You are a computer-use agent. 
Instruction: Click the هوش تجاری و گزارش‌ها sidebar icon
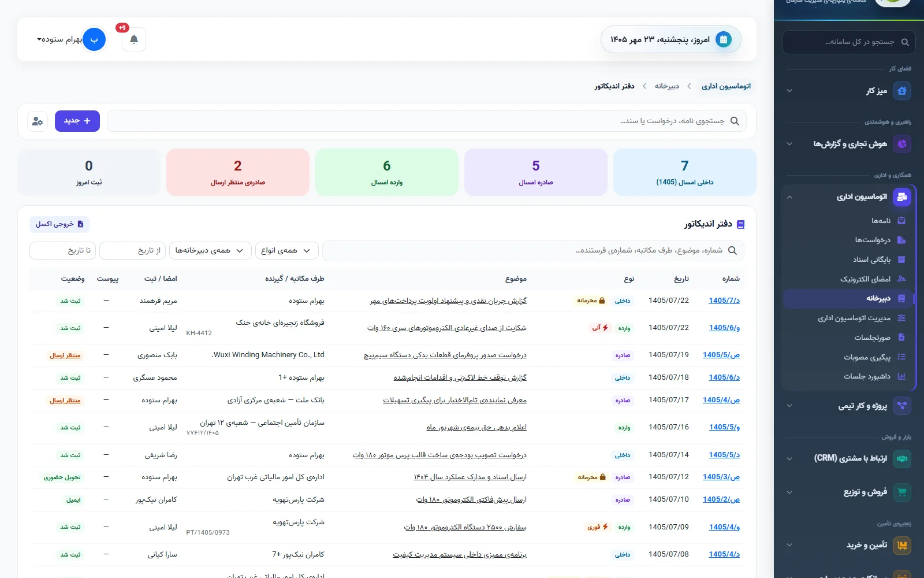[x=902, y=144]
